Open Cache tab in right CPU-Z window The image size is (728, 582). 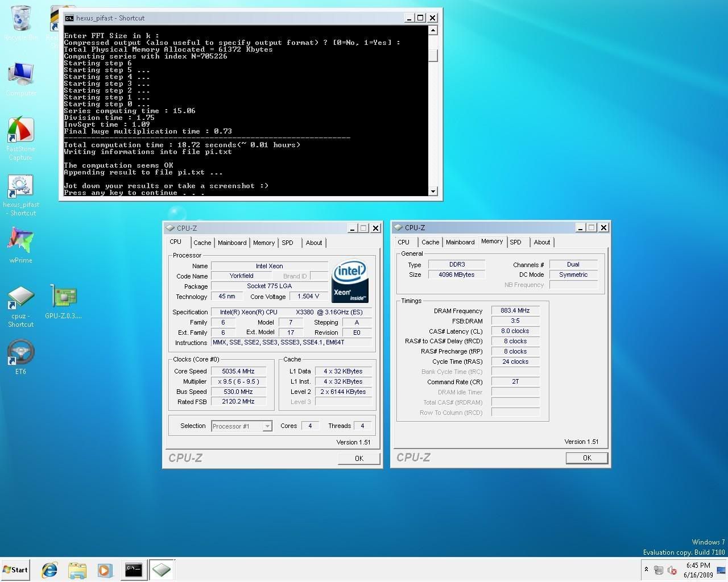[x=431, y=242]
